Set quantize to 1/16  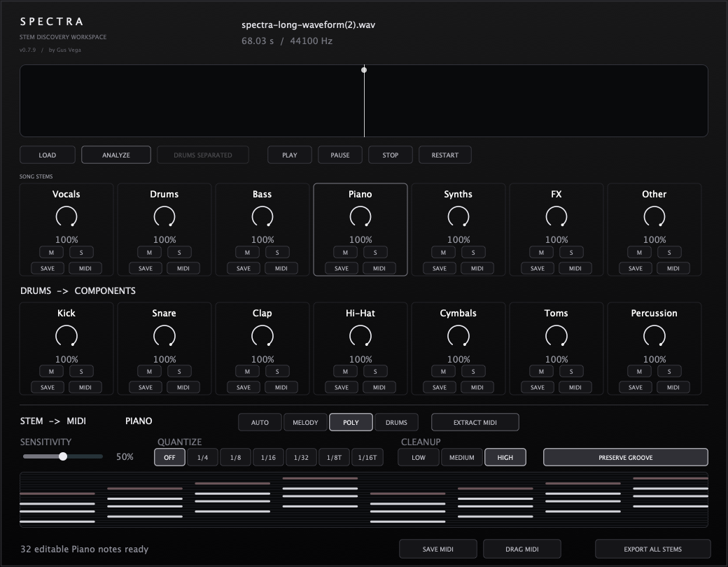click(x=268, y=457)
